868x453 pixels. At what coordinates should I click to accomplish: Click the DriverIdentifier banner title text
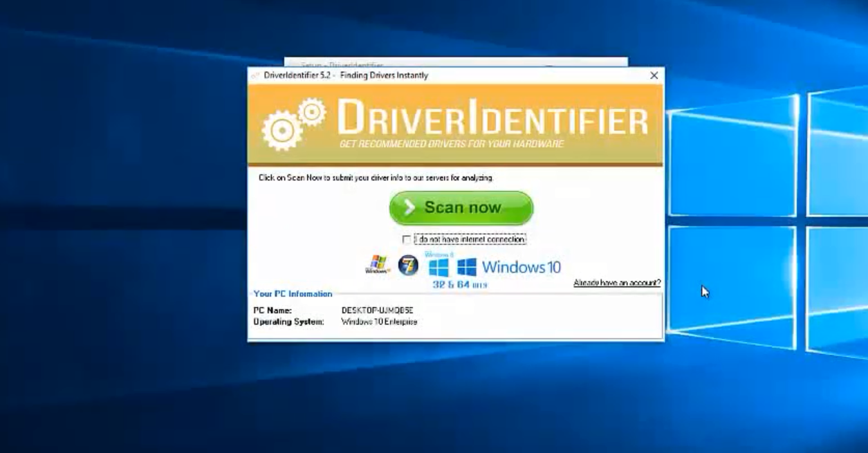pos(492,118)
